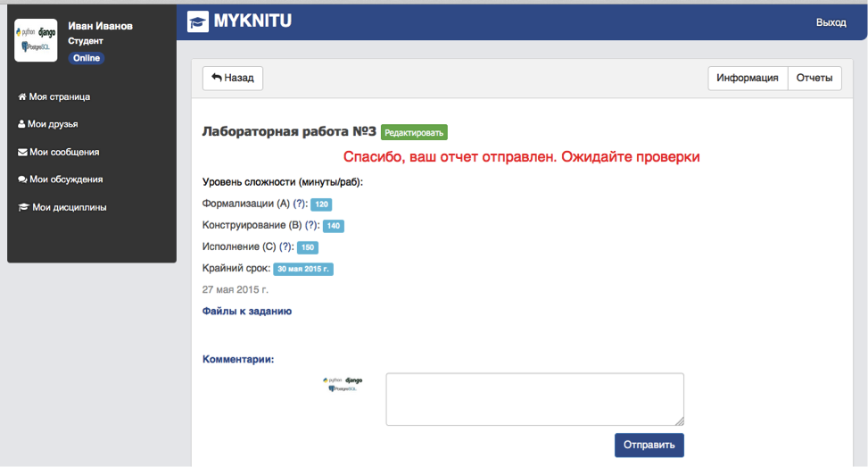Open the Файлы к заданию link
The image size is (868, 467).
click(247, 312)
